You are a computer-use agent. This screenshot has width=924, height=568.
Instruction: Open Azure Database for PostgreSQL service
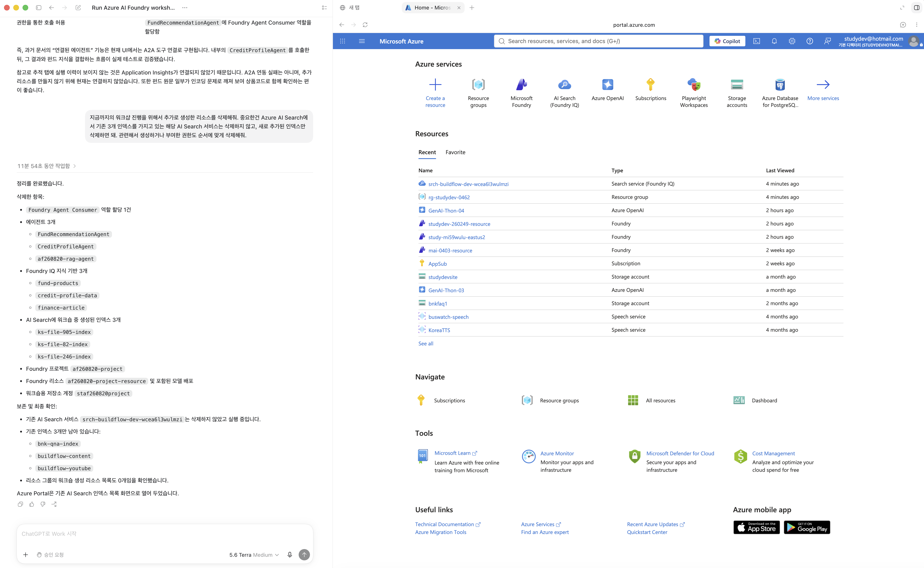780,85
